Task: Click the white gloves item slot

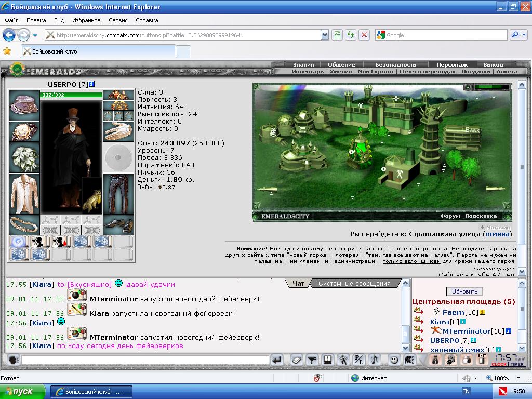Action: (118, 131)
